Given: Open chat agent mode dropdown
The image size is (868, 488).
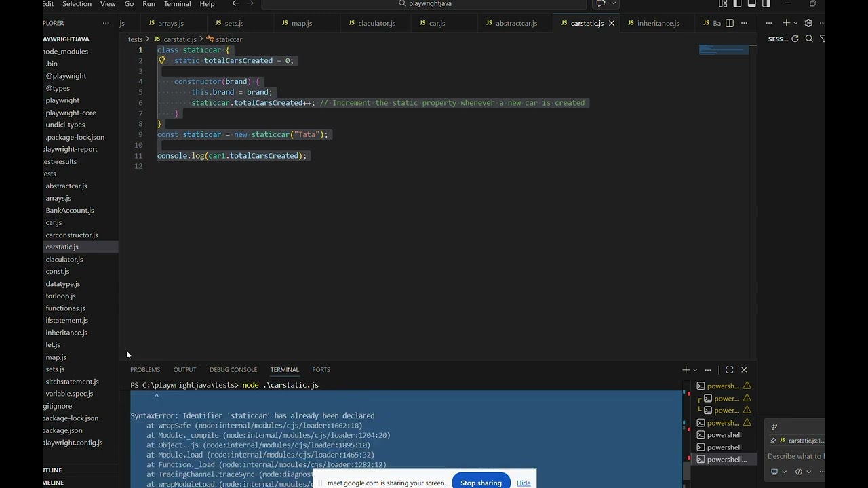Looking at the screenshot, I should [x=803, y=472].
